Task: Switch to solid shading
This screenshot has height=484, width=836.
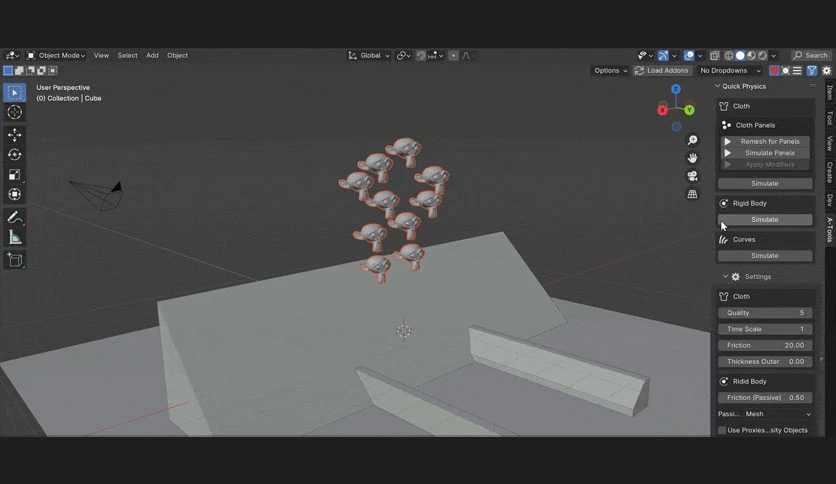Action: pyautogui.click(x=740, y=55)
